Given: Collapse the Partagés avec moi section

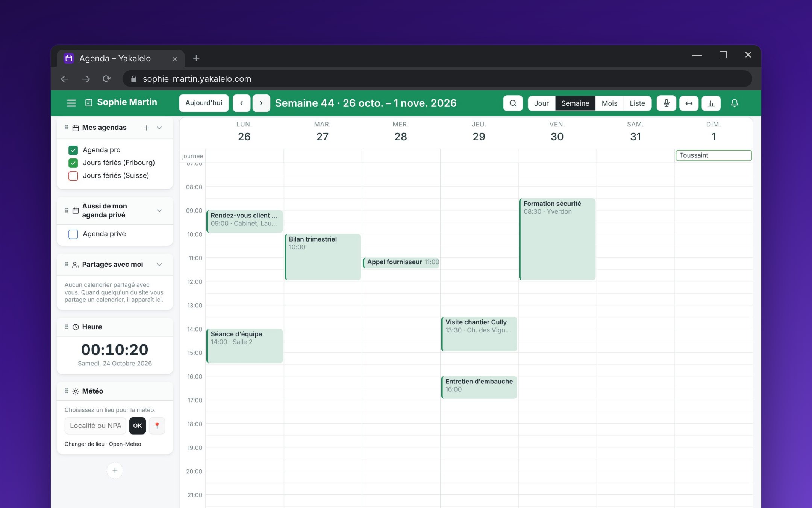Looking at the screenshot, I should pos(159,265).
